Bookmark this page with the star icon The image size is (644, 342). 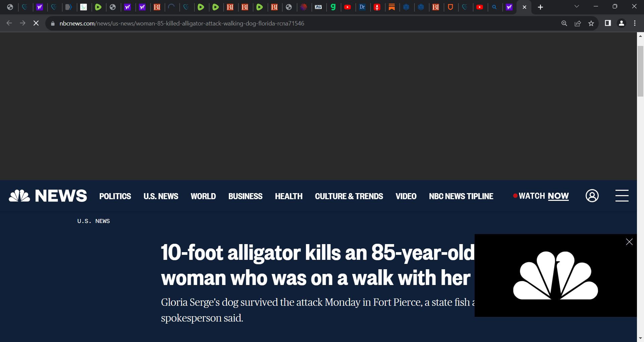coord(591,23)
